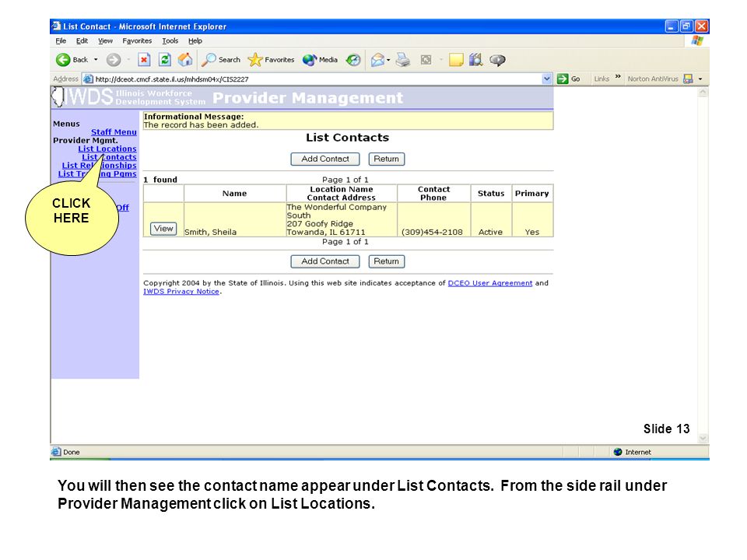Image resolution: width=747 pixels, height=560 pixels.
Task: Open the File menu
Action: coord(61,41)
